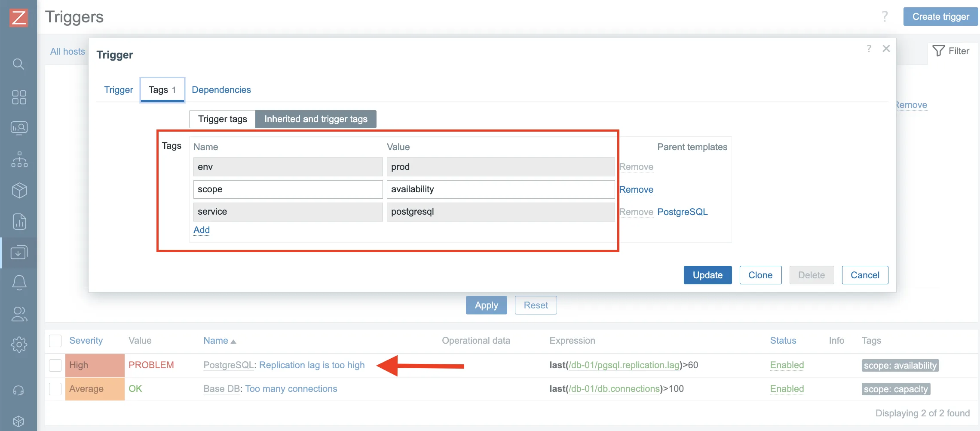Viewport: 980px width, 431px height.
Task: Open the Data collection icon in sidebar
Action: (19, 252)
